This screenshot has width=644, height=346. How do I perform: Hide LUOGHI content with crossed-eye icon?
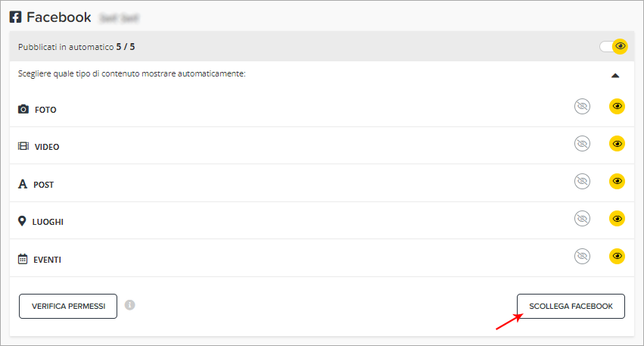click(x=582, y=219)
